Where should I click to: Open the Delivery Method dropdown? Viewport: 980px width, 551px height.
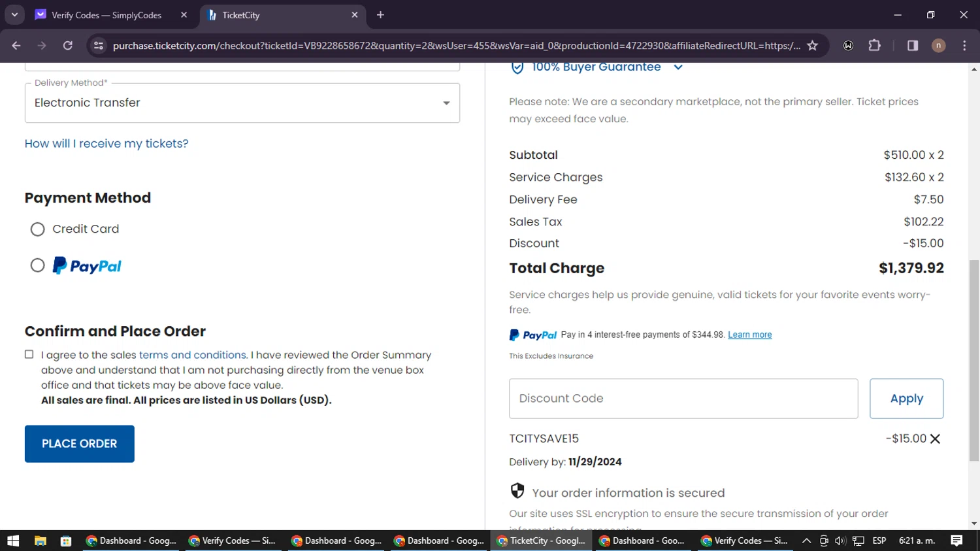coord(242,103)
